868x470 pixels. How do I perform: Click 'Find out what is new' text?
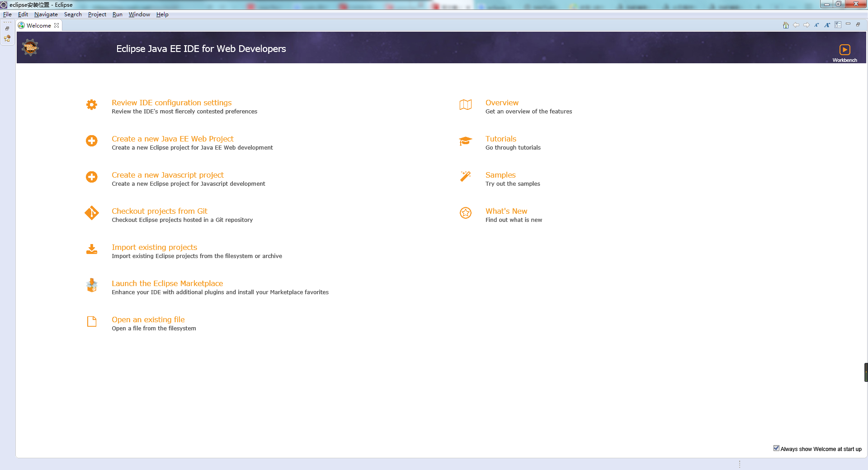[x=514, y=220]
